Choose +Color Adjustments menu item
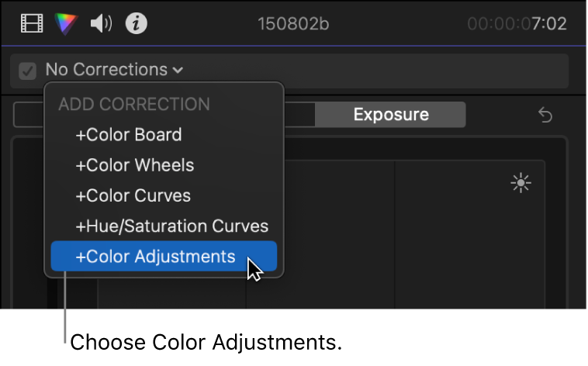The width and height of the screenshot is (588, 366). [155, 257]
